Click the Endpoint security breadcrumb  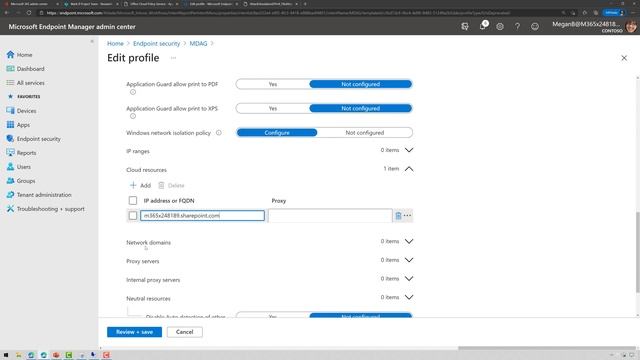(x=156, y=43)
